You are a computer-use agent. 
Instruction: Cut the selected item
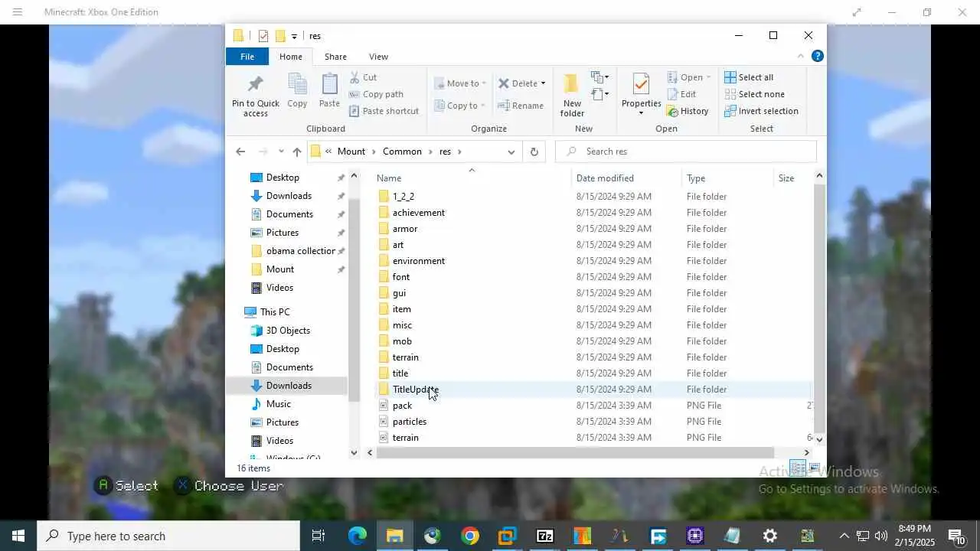click(x=363, y=77)
